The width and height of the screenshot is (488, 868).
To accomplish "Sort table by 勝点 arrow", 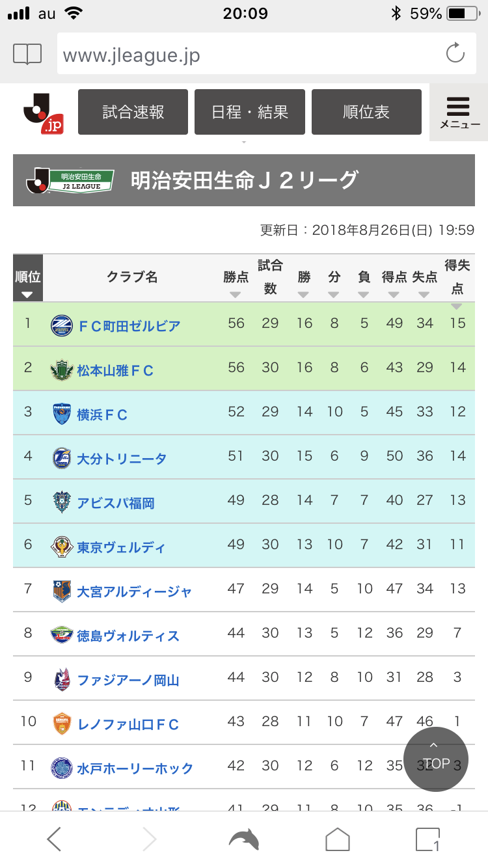I will [236, 294].
